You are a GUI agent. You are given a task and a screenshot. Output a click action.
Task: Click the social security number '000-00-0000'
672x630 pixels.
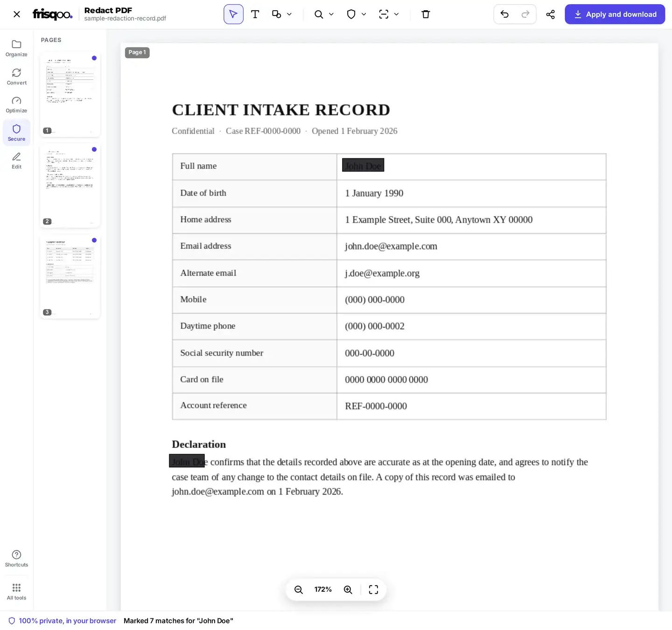370,353
